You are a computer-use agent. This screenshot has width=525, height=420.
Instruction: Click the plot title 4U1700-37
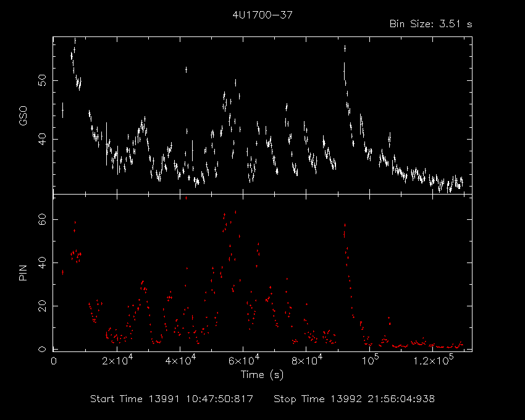[x=262, y=15]
